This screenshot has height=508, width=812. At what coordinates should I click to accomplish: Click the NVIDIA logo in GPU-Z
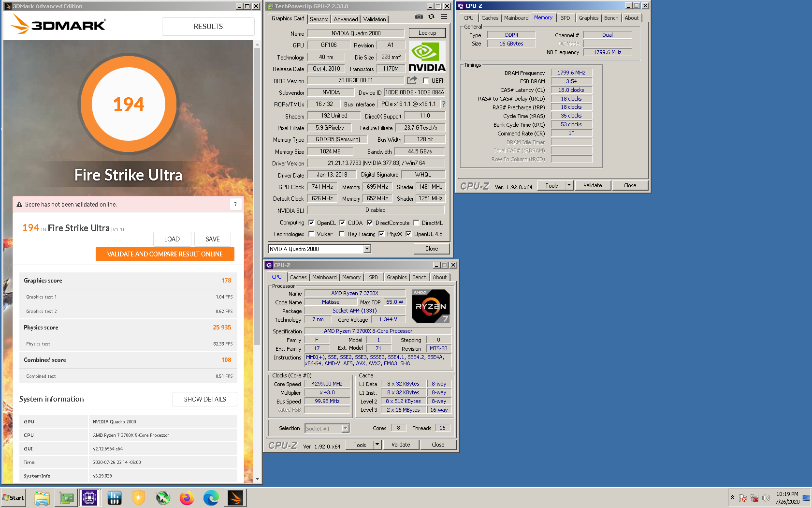[427, 57]
